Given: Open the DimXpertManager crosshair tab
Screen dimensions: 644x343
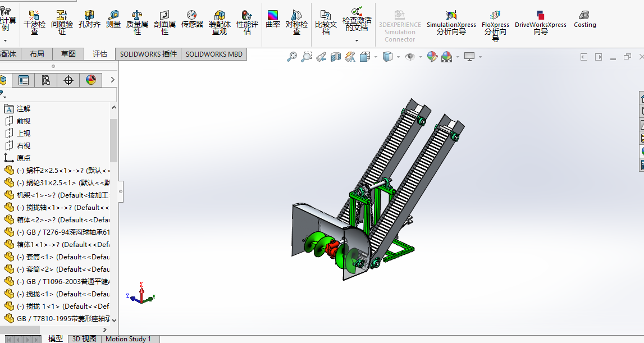Looking at the screenshot, I should pos(68,80).
